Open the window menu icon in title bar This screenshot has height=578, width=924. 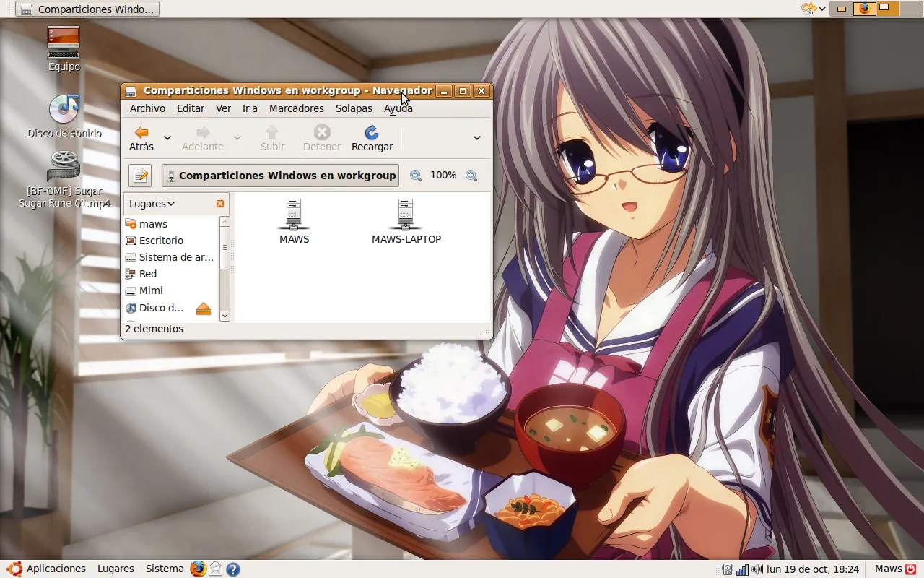[131, 91]
